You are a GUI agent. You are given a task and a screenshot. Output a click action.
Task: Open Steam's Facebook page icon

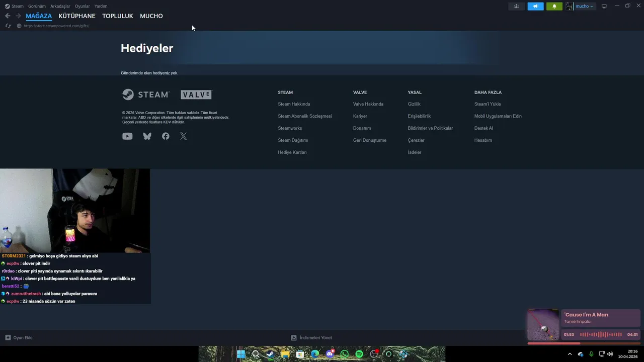coord(166,136)
